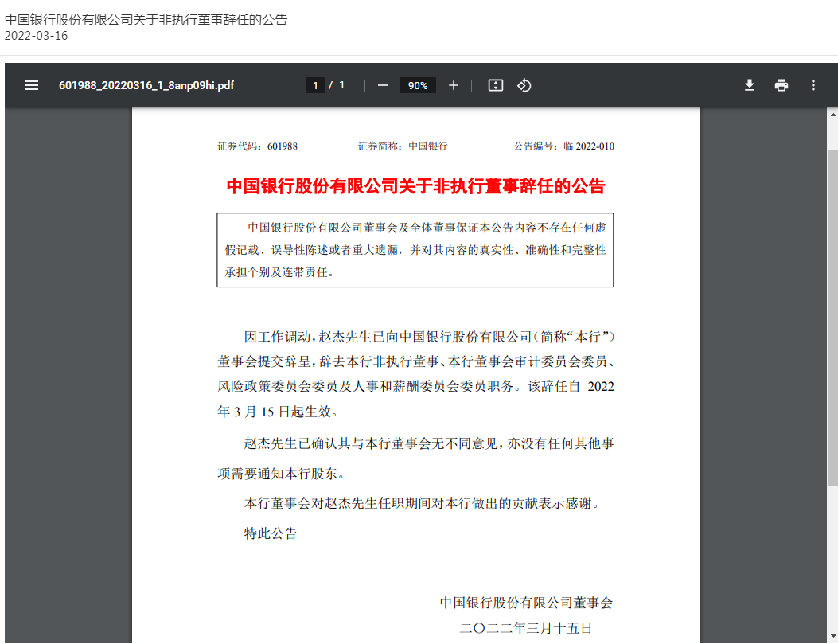The width and height of the screenshot is (838, 644).
Task: Click the date 2022-03-16
Action: [x=37, y=36]
